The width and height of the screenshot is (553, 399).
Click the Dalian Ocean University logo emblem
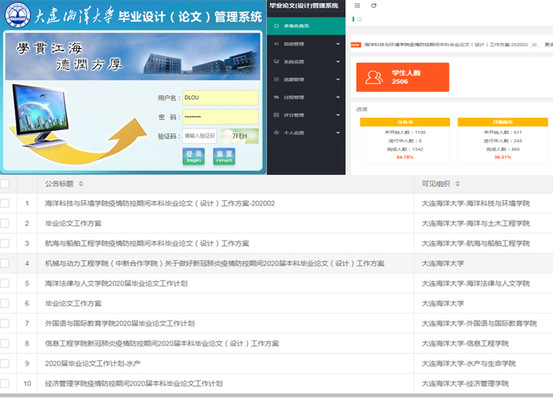click(17, 15)
